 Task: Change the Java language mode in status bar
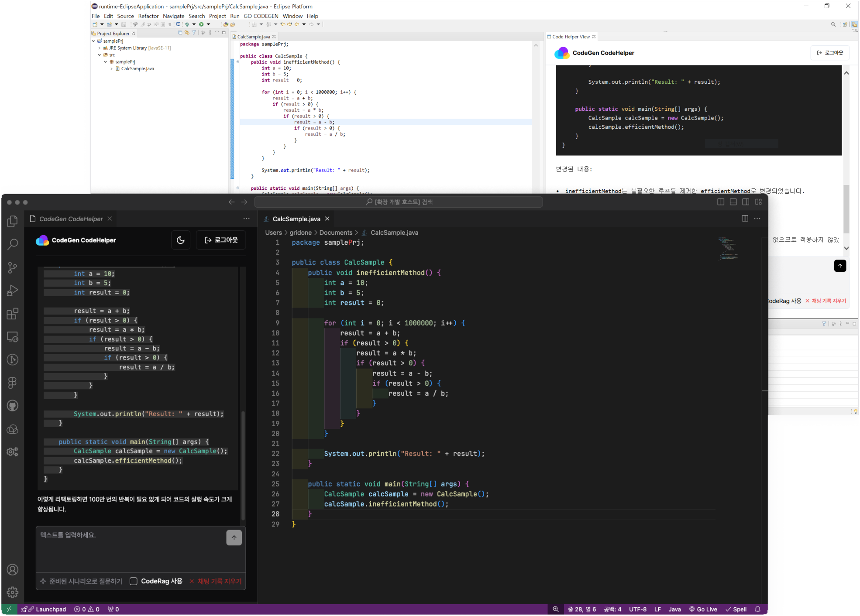point(674,609)
